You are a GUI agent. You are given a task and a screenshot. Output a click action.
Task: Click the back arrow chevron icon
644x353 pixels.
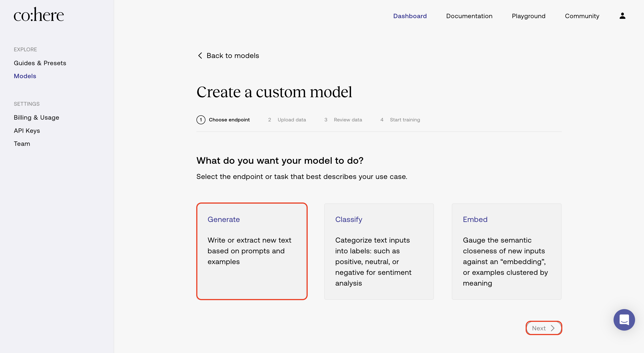(x=200, y=56)
